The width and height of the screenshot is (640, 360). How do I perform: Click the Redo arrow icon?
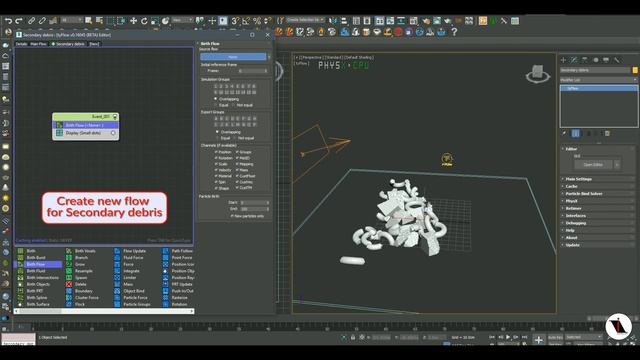(19, 21)
